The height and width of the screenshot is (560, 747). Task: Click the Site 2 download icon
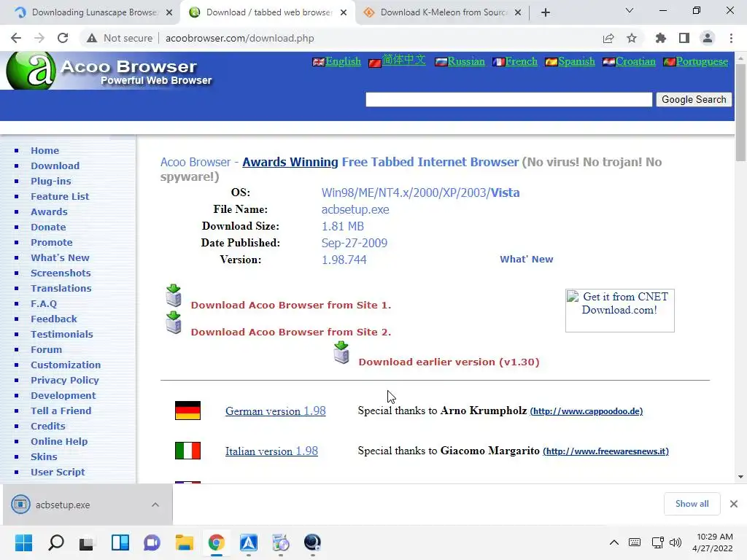[x=174, y=323]
